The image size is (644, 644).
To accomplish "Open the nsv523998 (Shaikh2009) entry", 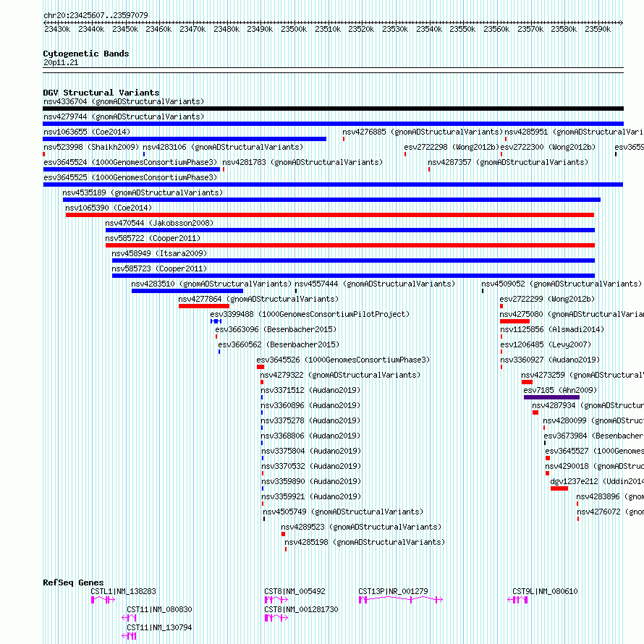I will (91, 147).
